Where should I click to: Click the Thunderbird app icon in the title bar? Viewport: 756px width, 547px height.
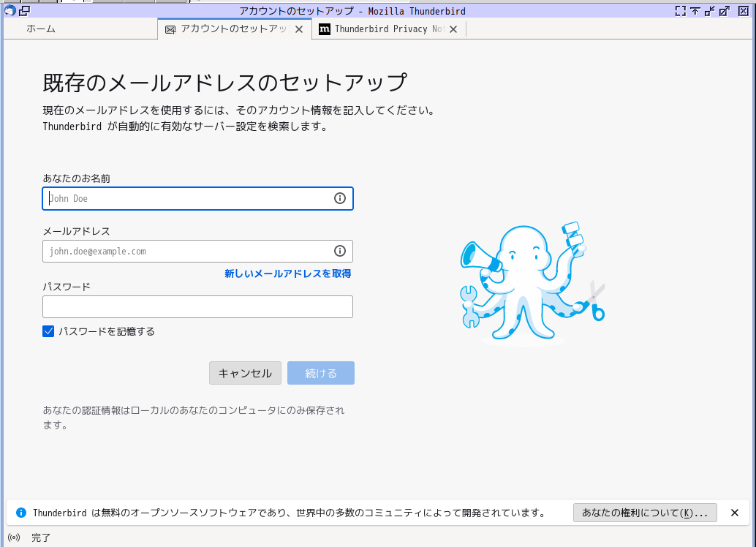[10, 10]
